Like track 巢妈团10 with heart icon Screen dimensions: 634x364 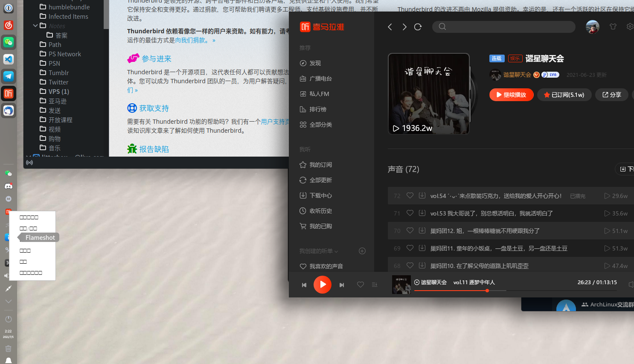point(410,265)
